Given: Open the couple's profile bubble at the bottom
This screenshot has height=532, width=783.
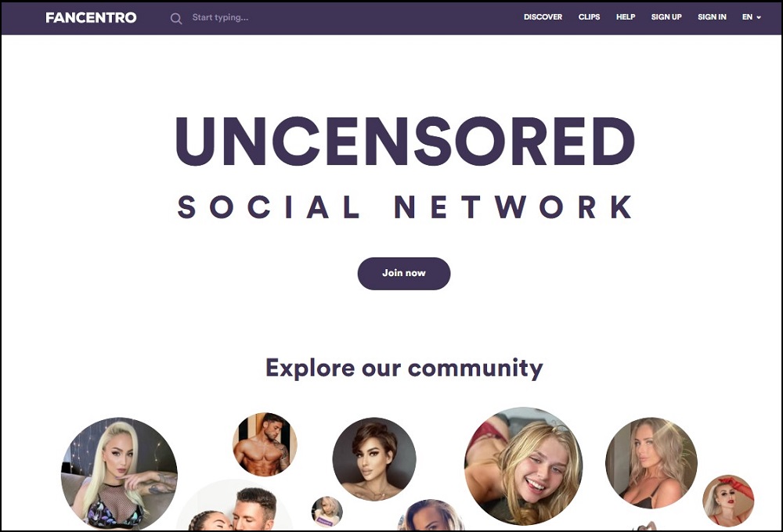Looking at the screenshot, I should (233, 505).
